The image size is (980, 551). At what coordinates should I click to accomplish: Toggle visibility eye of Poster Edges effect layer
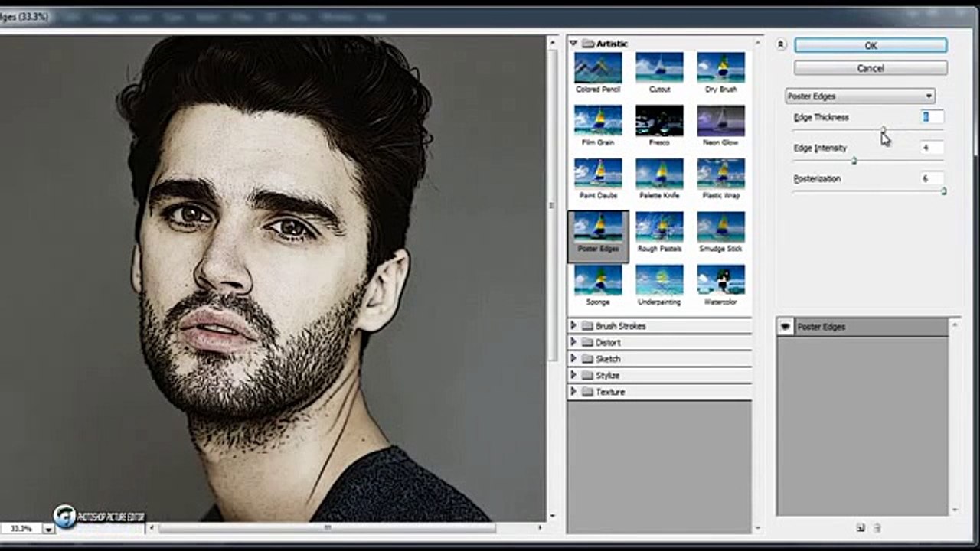tap(786, 327)
